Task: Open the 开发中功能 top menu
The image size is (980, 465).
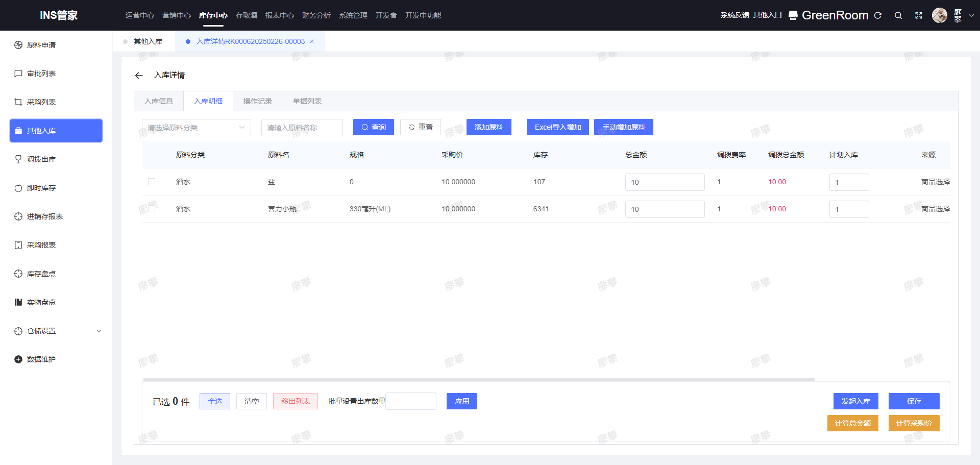Action: point(423,15)
